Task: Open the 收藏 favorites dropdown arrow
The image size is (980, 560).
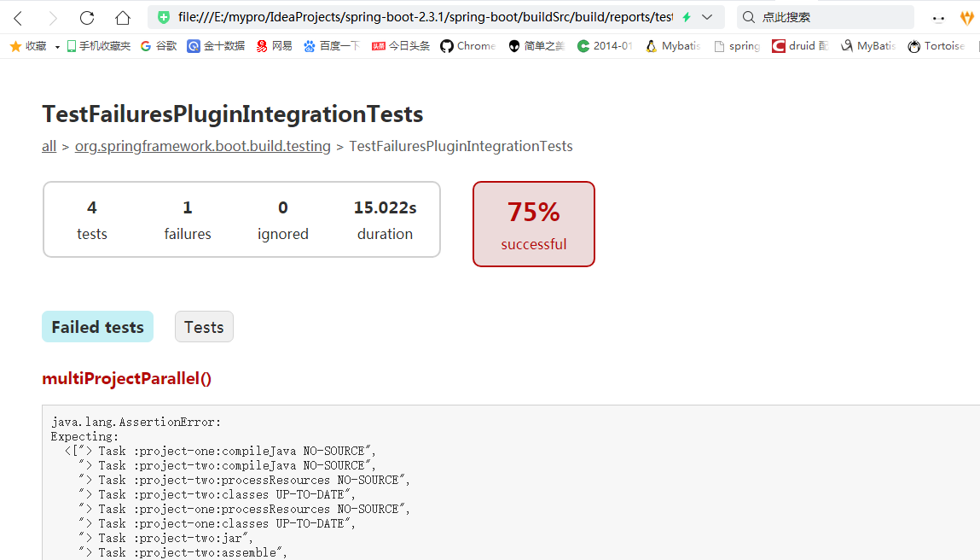Action: tap(56, 45)
